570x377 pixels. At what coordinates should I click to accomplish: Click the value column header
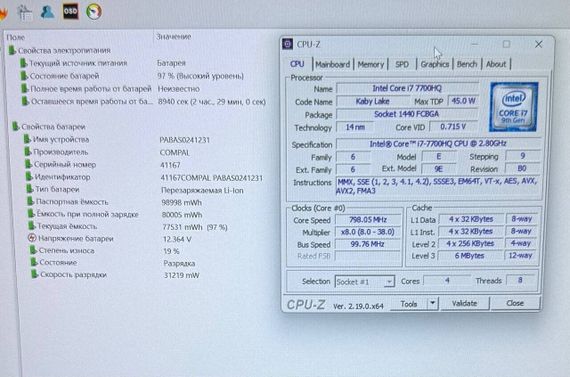coord(174,36)
